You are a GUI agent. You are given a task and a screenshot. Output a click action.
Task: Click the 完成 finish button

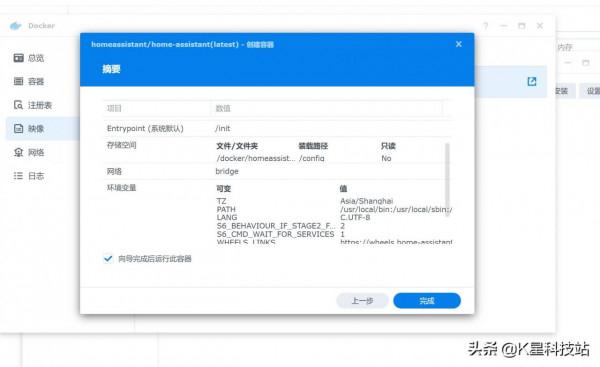pos(427,301)
